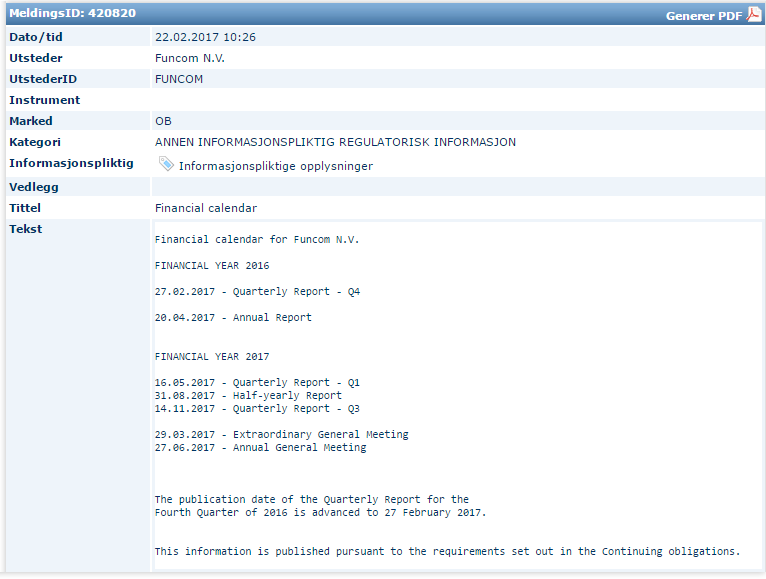Click the issuer name Funcom N.V.

point(190,58)
